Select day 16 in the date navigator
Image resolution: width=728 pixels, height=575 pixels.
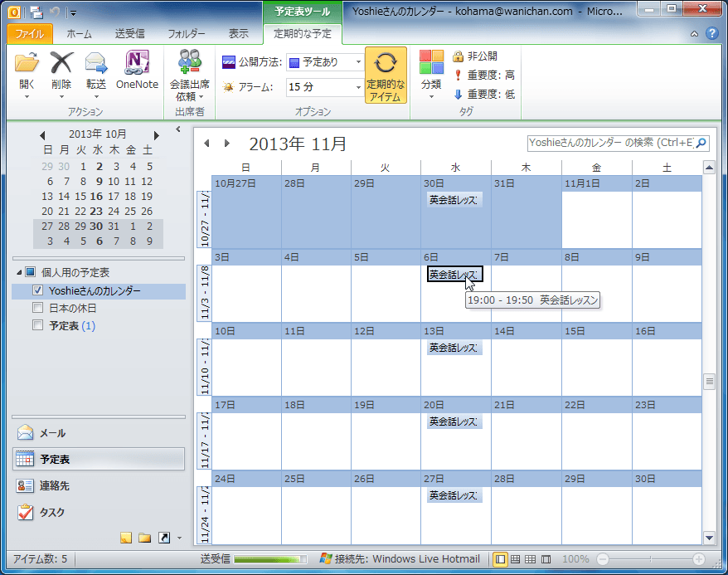[x=96, y=197]
